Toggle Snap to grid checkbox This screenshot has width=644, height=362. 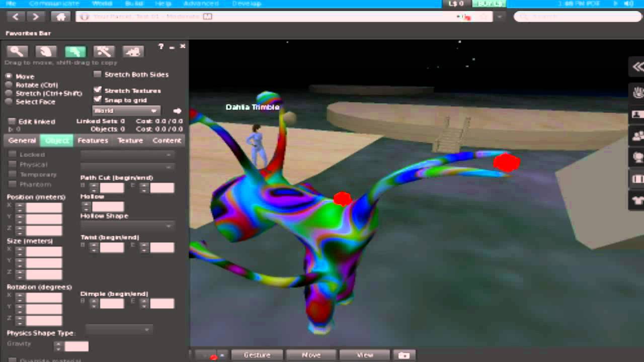98,100
